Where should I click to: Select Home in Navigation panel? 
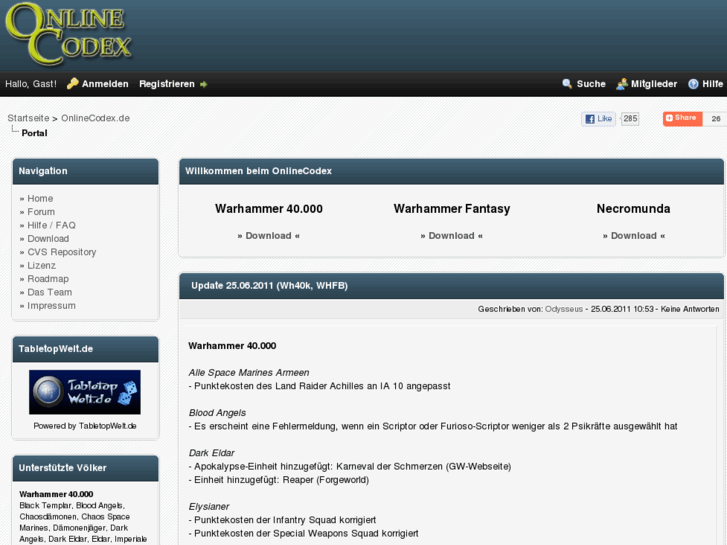40,199
